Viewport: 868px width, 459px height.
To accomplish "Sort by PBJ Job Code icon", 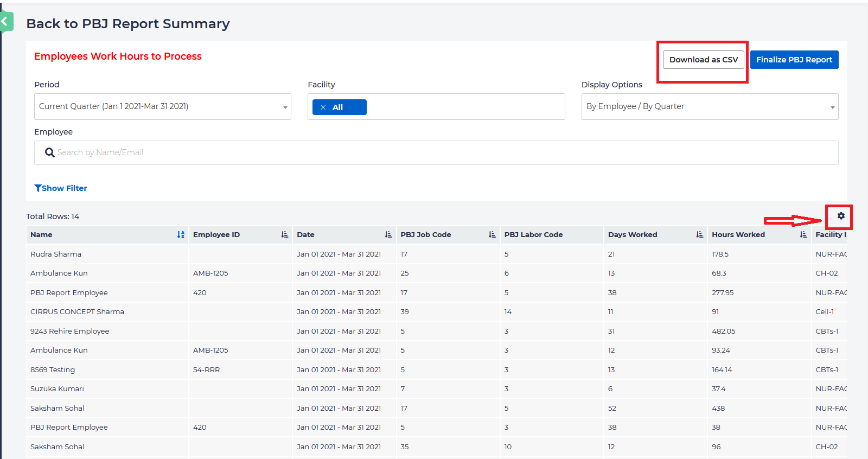I will tap(492, 235).
